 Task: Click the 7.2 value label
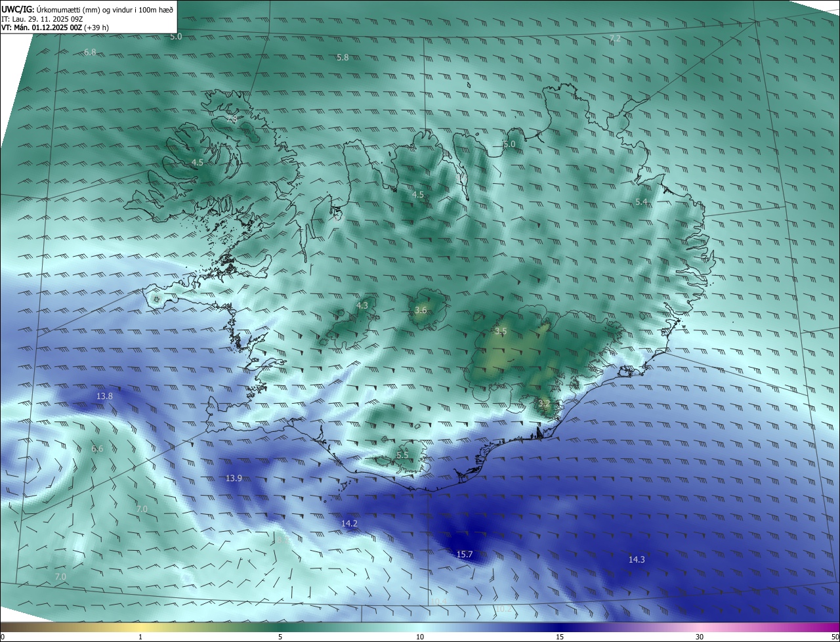tap(615, 39)
